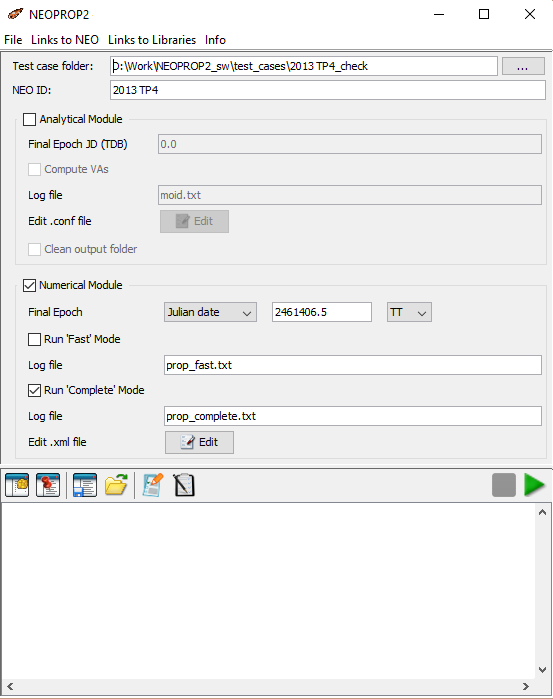Open the Links to Libraries menu

(152, 40)
